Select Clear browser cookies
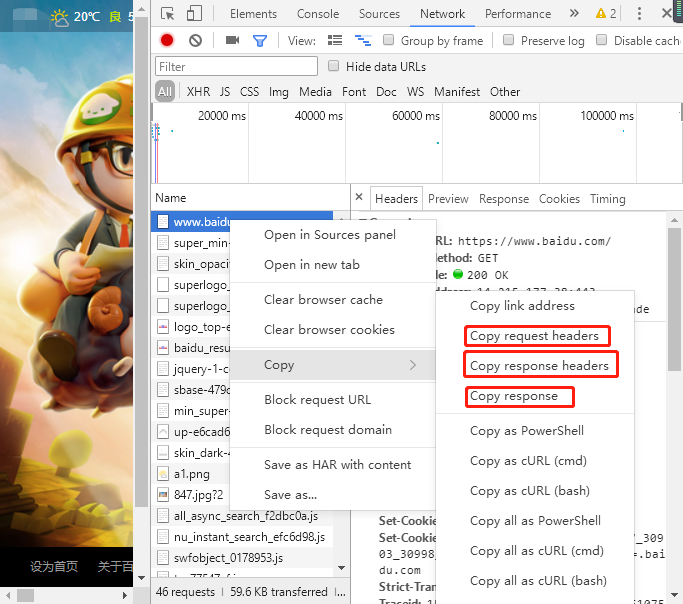 [332, 330]
